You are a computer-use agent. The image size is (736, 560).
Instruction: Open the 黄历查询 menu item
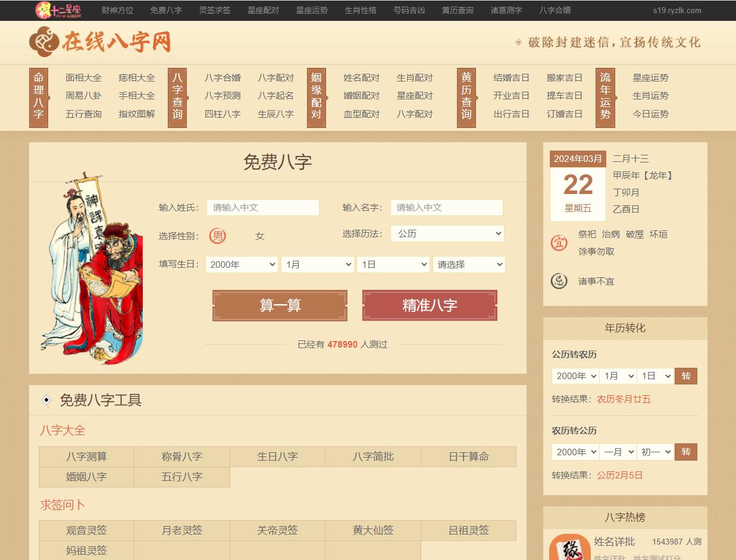(x=457, y=10)
